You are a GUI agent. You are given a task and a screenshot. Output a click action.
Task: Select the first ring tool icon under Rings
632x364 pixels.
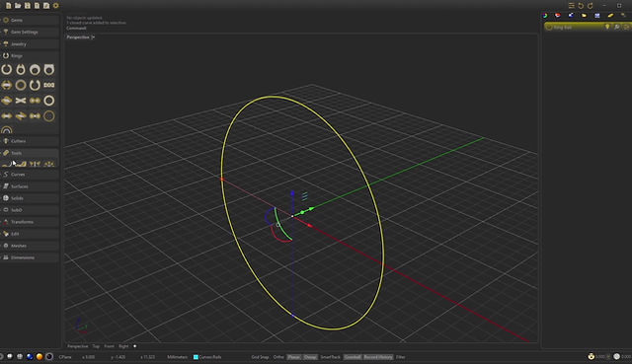point(7,70)
